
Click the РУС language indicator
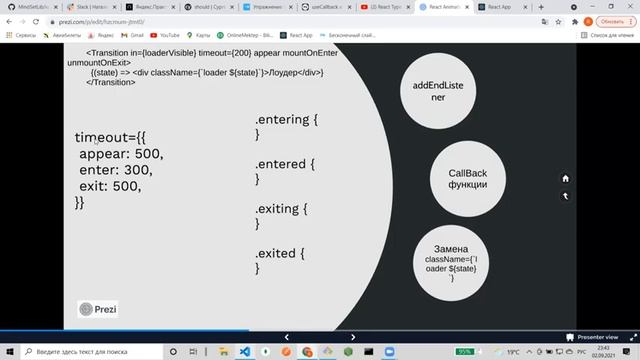[x=581, y=351]
